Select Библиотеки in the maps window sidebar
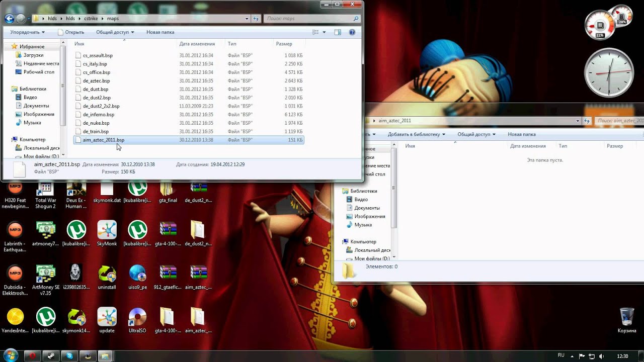Viewport: 644px width, 362px height. click(33, 89)
